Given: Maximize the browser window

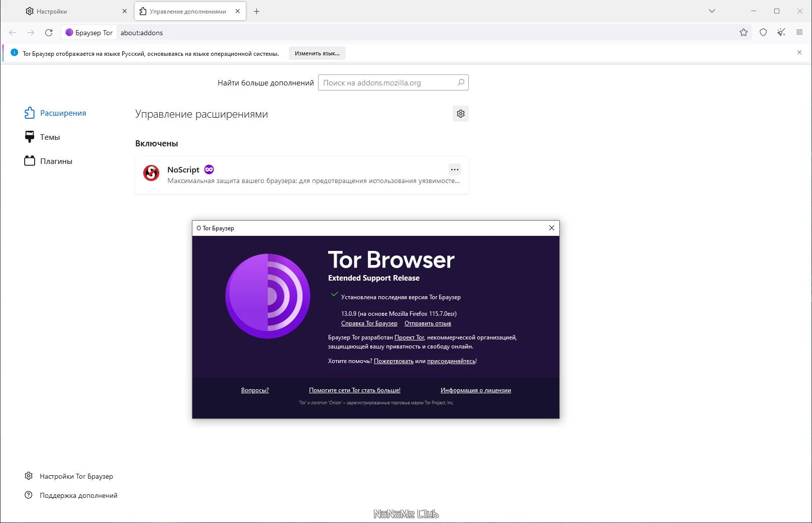Looking at the screenshot, I should [777, 11].
